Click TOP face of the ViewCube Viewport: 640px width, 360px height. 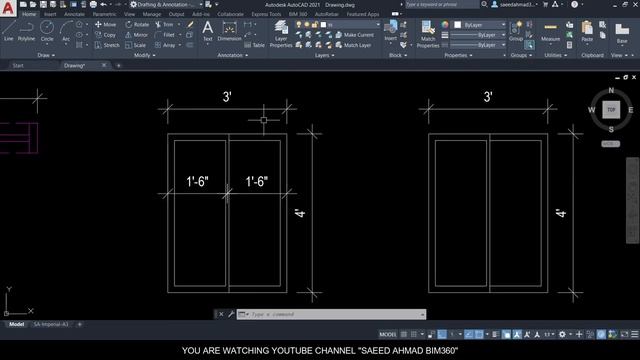611,110
